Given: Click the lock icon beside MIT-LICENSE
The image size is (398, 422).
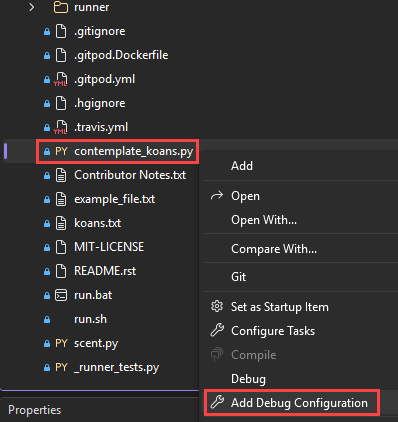Looking at the screenshot, I should coord(47,248).
